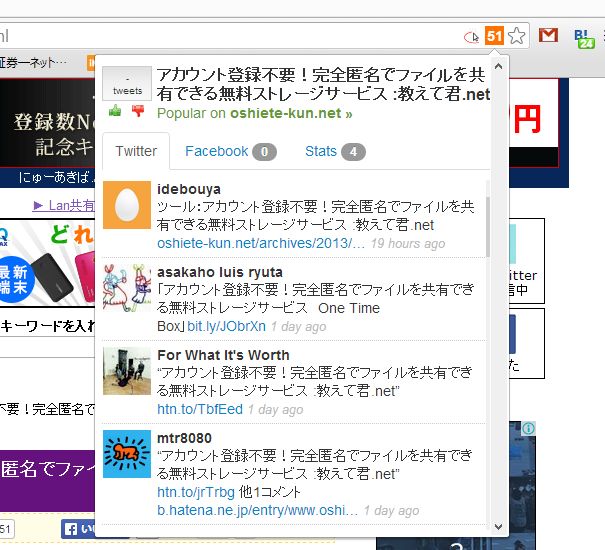The height and width of the screenshot is (550, 605).
Task: Open oshiete-kun.net/archives/2013 link
Action: pyautogui.click(x=261, y=244)
